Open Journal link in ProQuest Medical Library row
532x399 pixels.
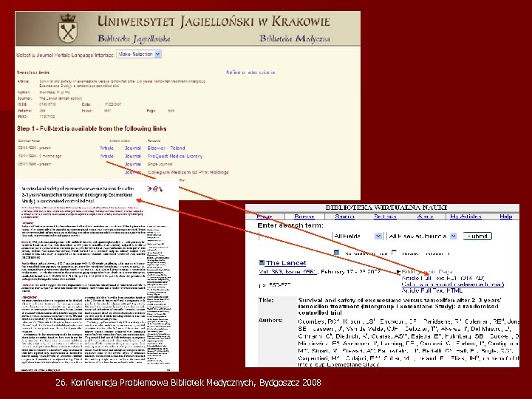click(133, 157)
